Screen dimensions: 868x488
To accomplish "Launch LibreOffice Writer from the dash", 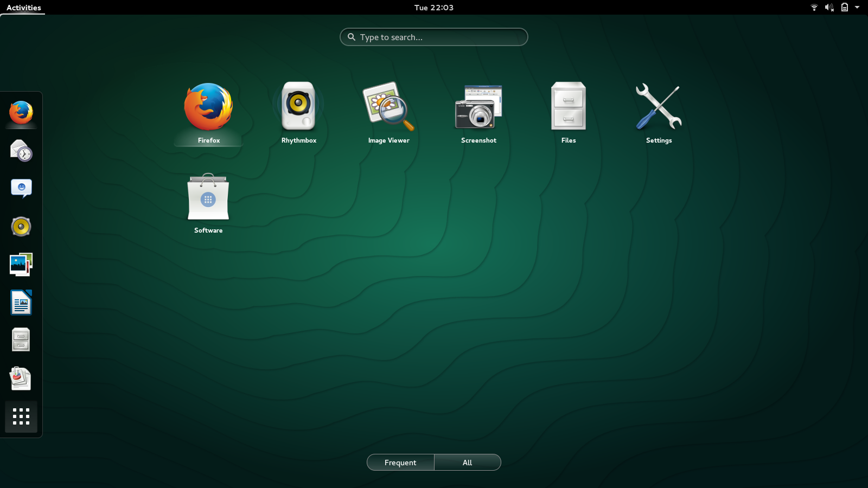I will pos(21,303).
